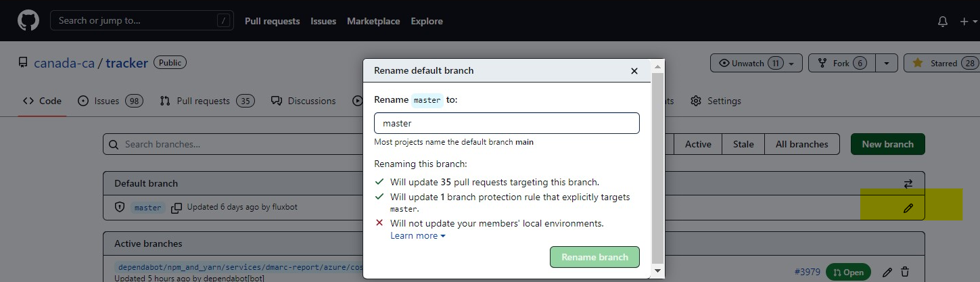980x282 pixels.
Task: Open the tracker repository link
Action: 126,63
